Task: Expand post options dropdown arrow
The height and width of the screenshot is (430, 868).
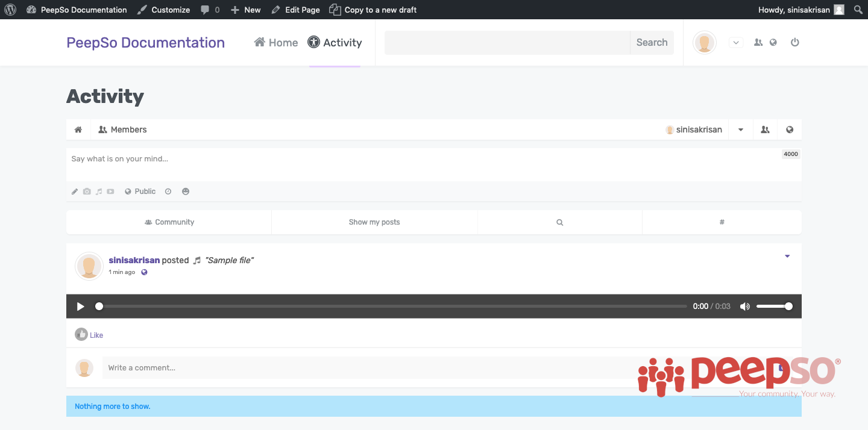Action: tap(787, 257)
